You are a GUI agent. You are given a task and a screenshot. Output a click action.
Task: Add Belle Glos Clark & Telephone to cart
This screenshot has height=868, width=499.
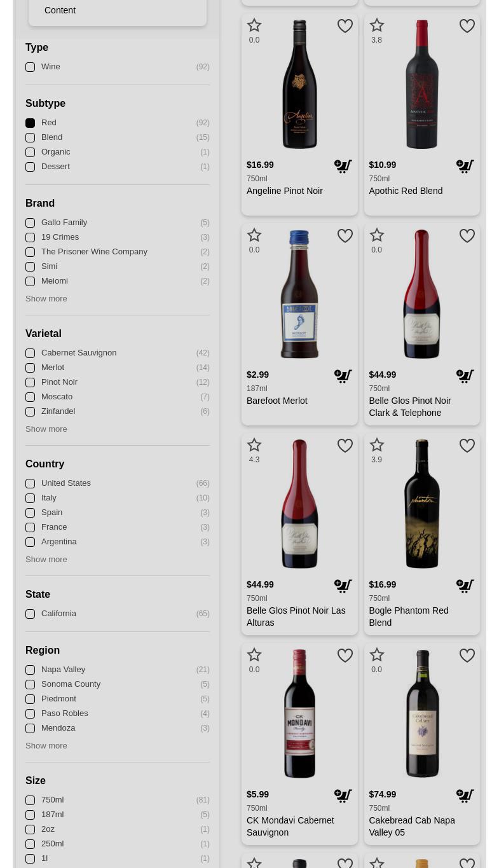tap(465, 376)
